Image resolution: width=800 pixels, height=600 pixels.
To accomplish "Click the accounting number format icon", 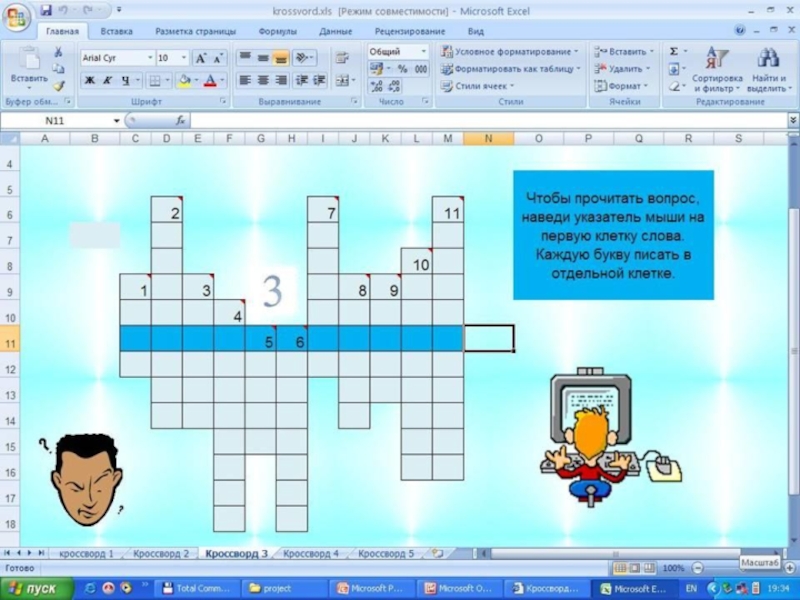I will [x=377, y=69].
